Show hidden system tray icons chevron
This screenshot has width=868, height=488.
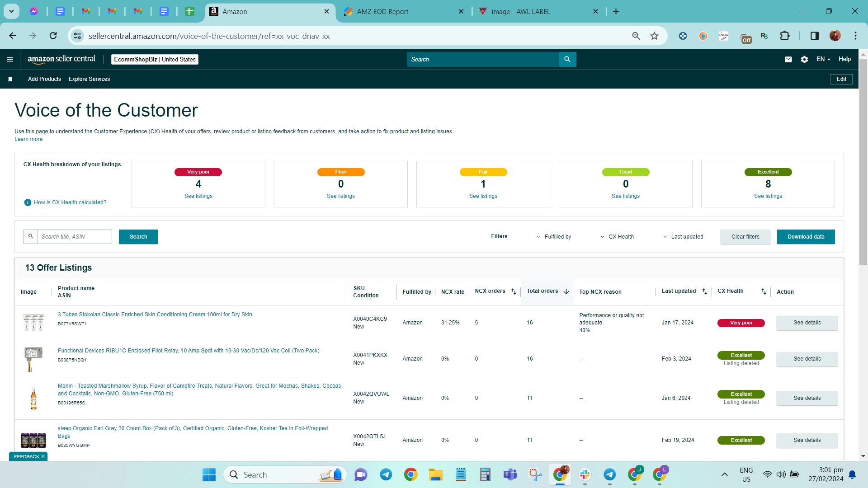725,474
